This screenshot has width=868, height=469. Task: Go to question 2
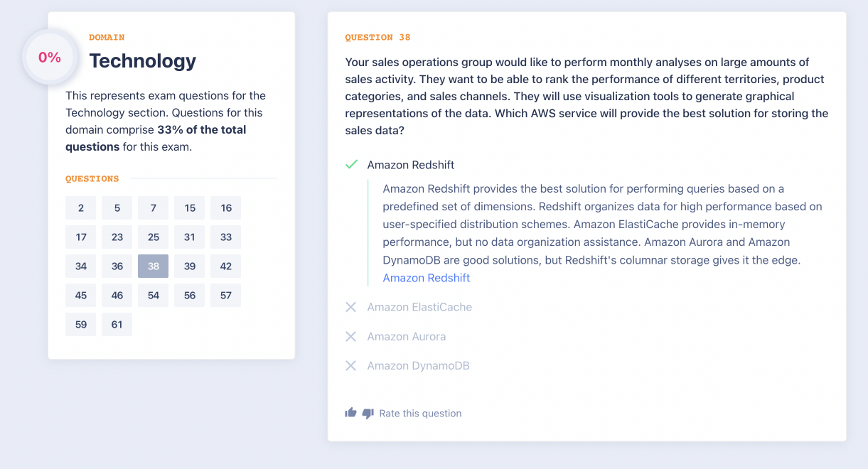coord(81,208)
